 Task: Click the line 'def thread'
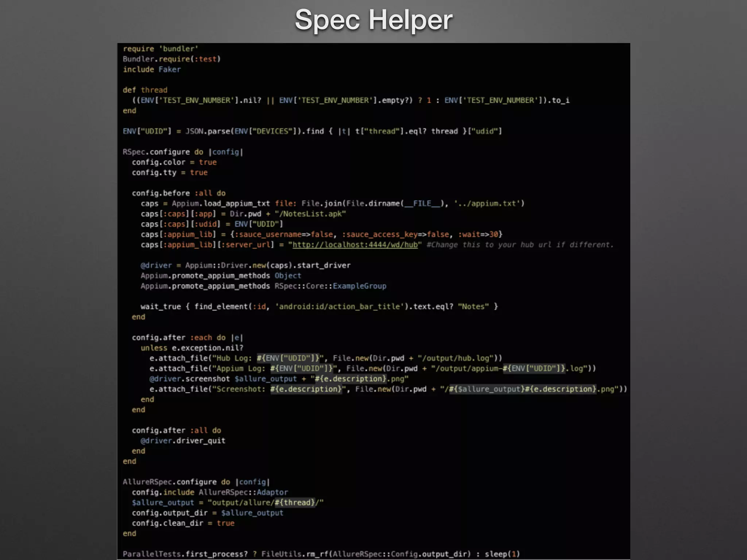click(145, 90)
